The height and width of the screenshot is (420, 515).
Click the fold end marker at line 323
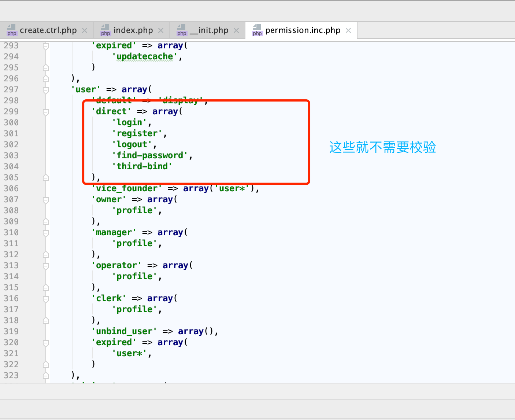point(46,375)
